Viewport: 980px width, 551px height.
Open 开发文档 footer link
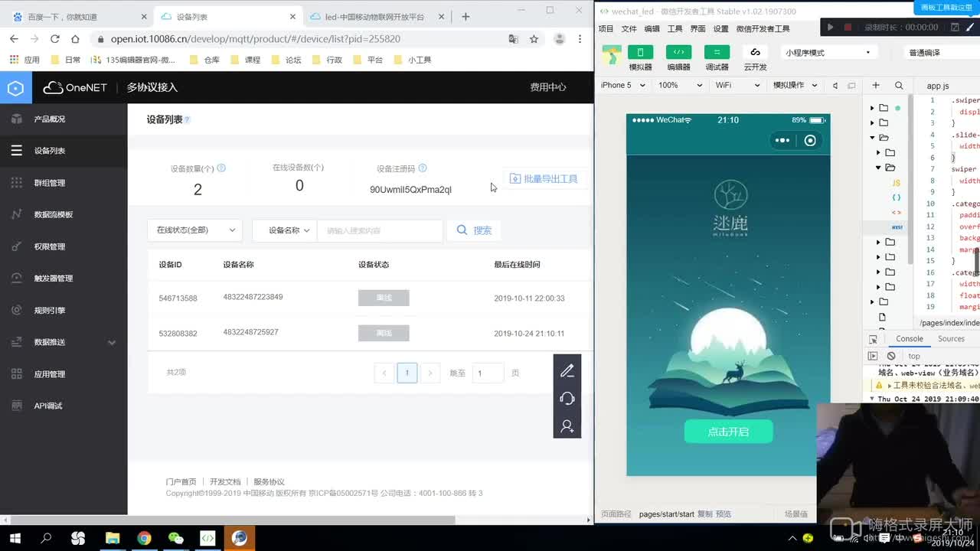[225, 482]
